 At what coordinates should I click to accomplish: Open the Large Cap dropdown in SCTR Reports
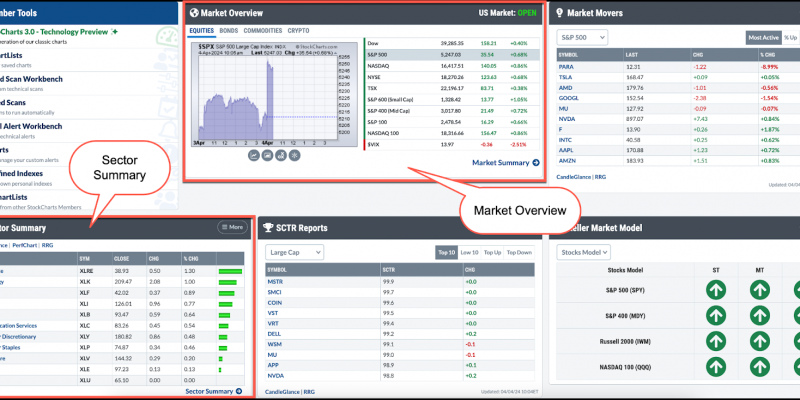pyautogui.click(x=294, y=252)
